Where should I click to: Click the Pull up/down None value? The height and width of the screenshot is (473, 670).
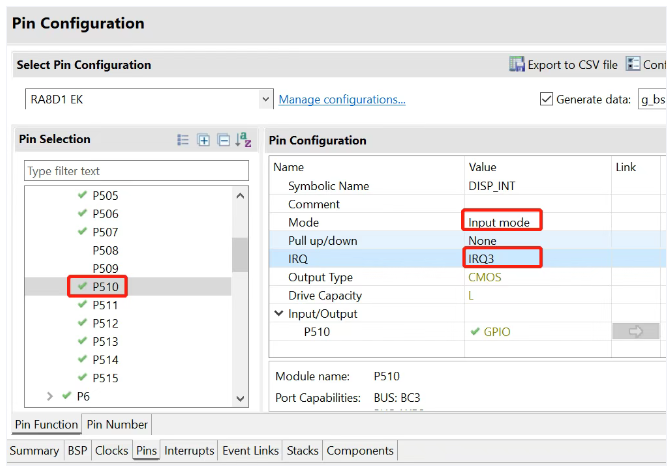[482, 241]
